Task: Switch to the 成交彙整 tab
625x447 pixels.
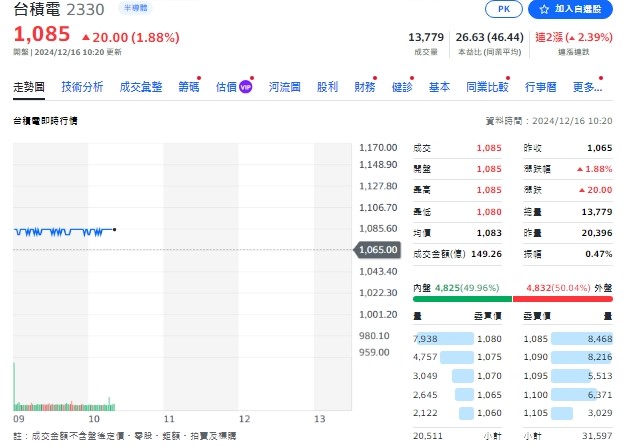Action: [141, 87]
